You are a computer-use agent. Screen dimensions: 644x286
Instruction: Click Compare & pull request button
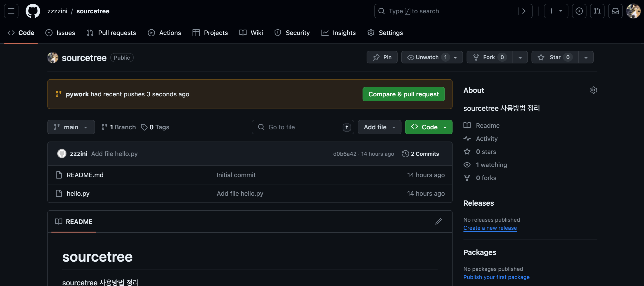403,94
